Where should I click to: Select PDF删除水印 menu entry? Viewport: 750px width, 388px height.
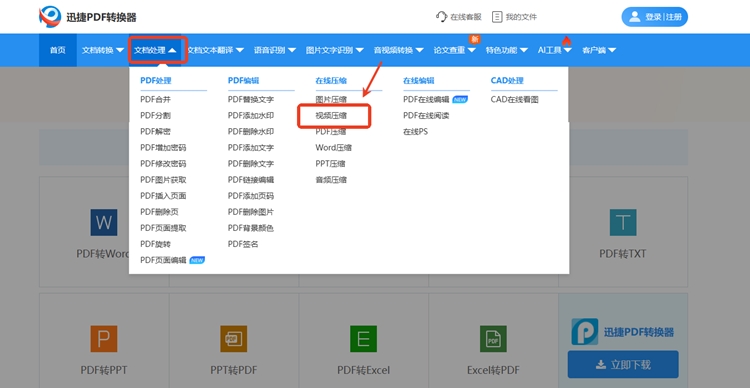[x=251, y=132]
